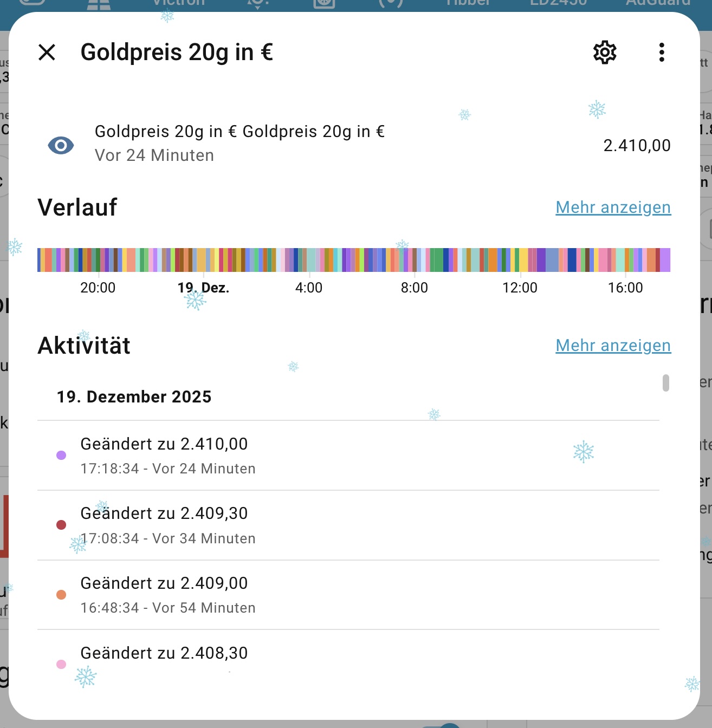
Task: Click the rightmost purple segment in Verlauf bar
Action: pos(665,260)
